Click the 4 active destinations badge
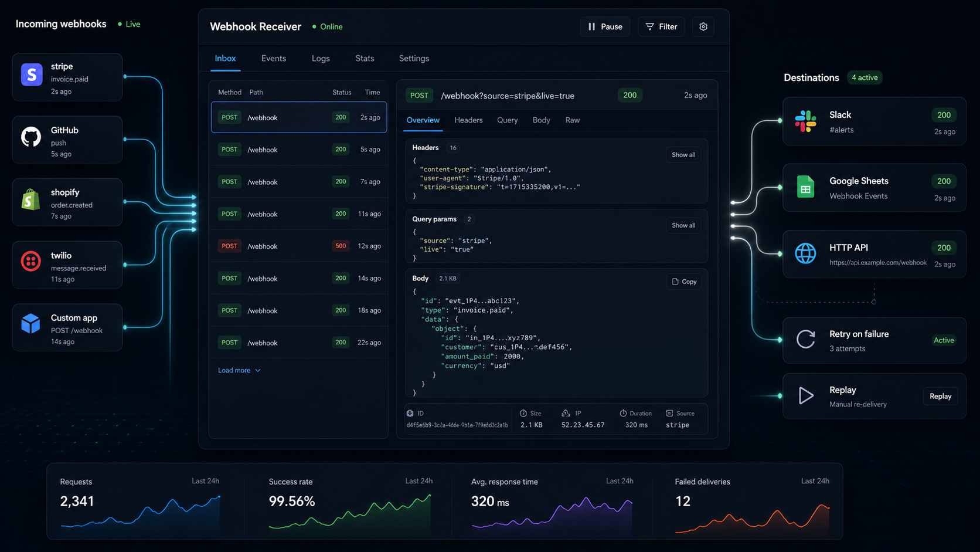 coord(865,77)
